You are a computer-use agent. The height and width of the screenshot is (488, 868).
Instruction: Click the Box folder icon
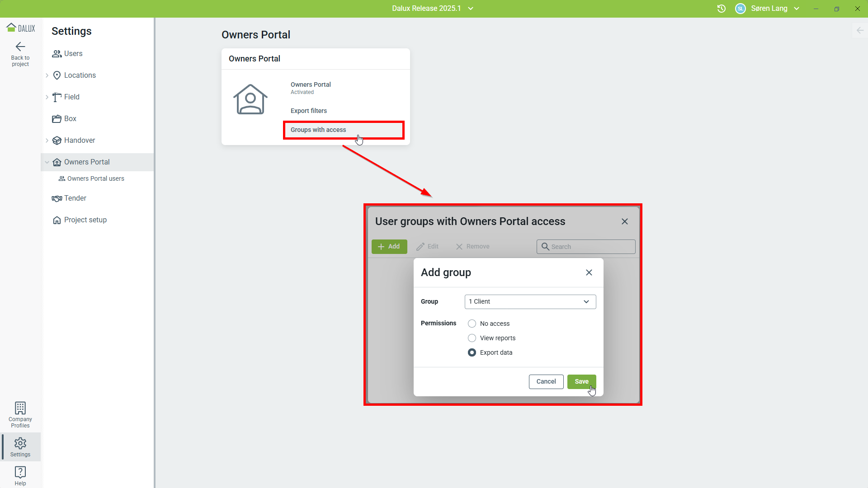(x=57, y=119)
